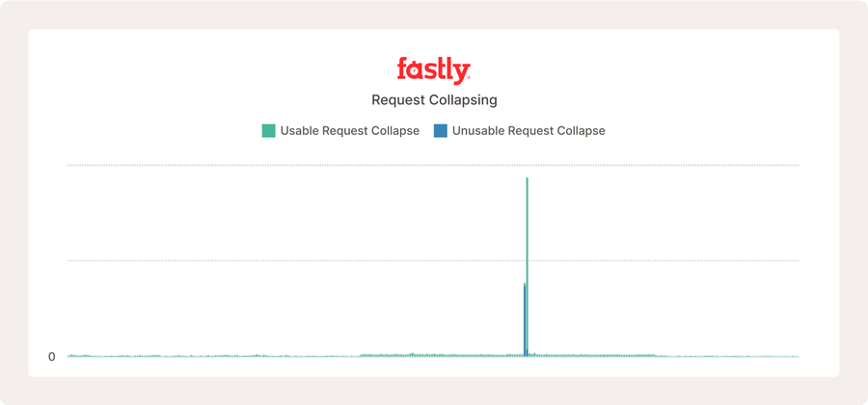Click the blue Unusable Request Collapse swatch

(x=441, y=131)
